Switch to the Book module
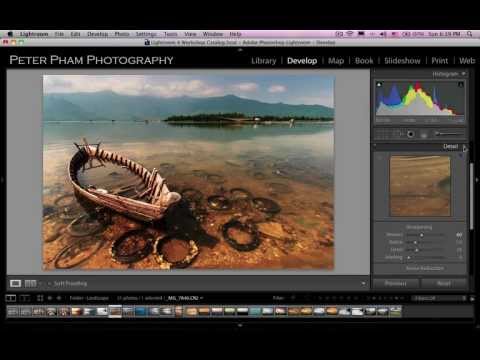The height and width of the screenshot is (360, 480). click(x=364, y=61)
